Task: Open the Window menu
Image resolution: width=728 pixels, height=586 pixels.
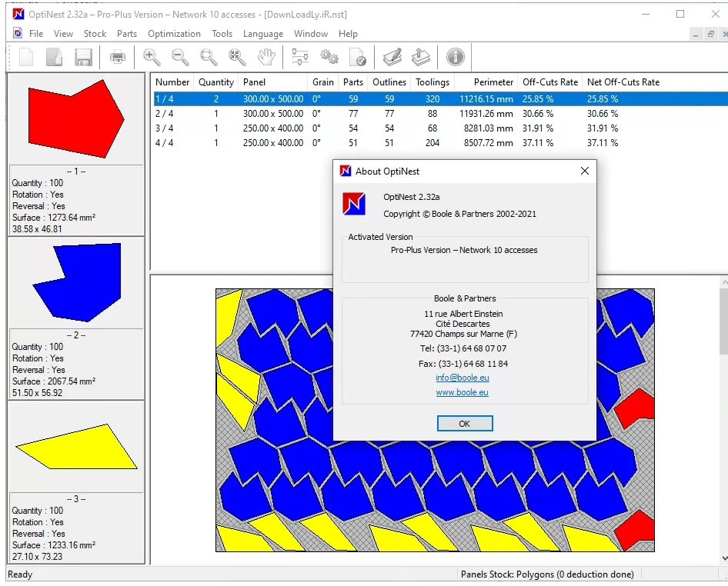Action: (x=311, y=34)
